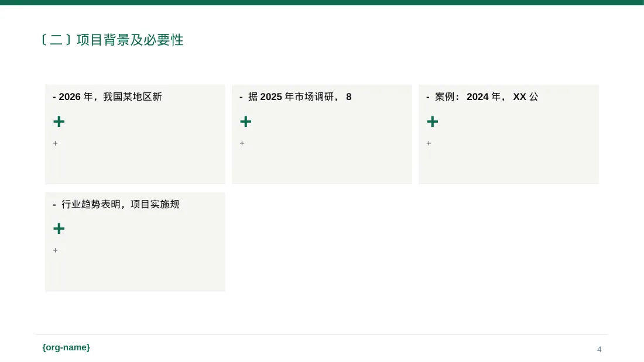Click the small grey plus in the 案例 card

429,143
